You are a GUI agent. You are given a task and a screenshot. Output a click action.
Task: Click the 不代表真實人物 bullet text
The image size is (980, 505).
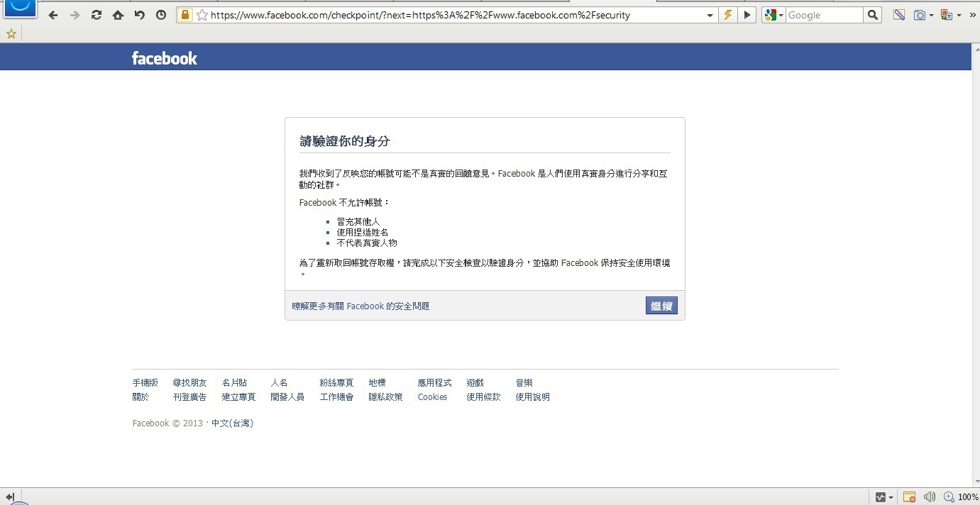click(367, 243)
